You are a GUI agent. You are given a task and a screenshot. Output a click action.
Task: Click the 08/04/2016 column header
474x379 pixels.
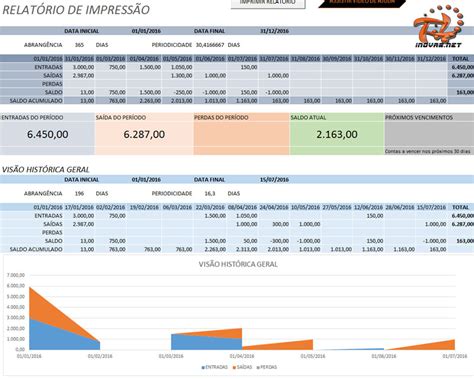tap(242, 207)
